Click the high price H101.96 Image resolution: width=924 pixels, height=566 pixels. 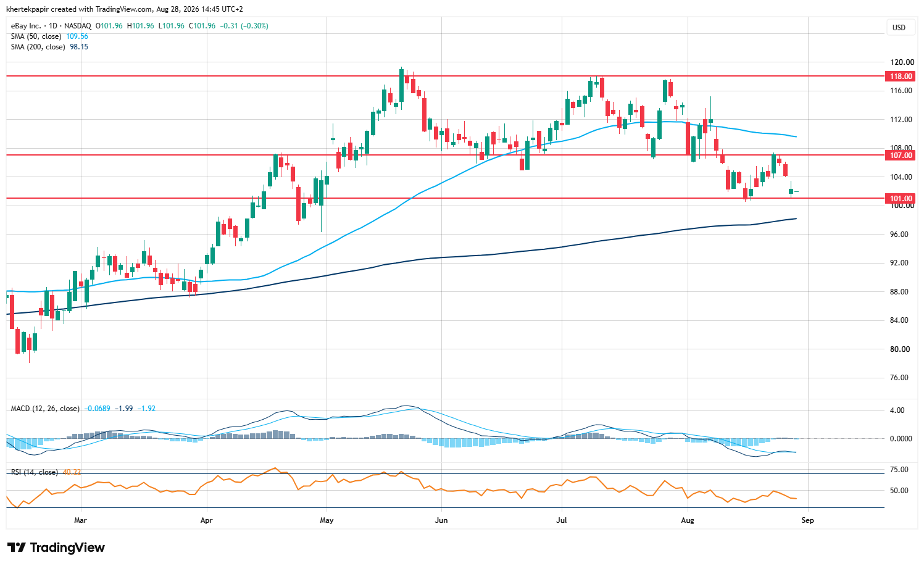[x=141, y=26]
